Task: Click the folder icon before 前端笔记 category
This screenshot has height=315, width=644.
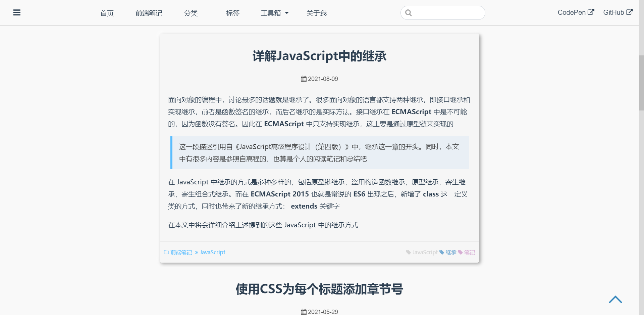Action: (166, 252)
